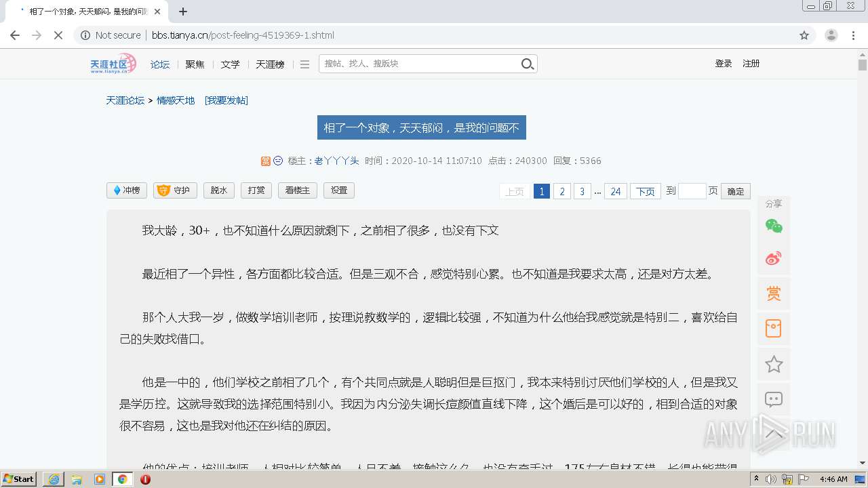This screenshot has height=488, width=868.
Task: Bookmark this page with the star in address bar
Action: pyautogui.click(x=804, y=35)
